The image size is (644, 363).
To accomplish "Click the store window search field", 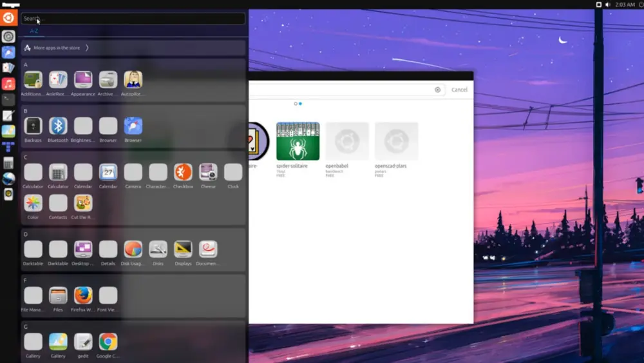I will [346, 90].
